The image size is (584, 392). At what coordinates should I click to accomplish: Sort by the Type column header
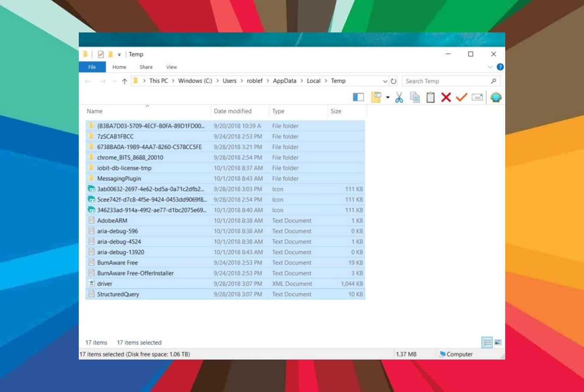pyautogui.click(x=298, y=111)
